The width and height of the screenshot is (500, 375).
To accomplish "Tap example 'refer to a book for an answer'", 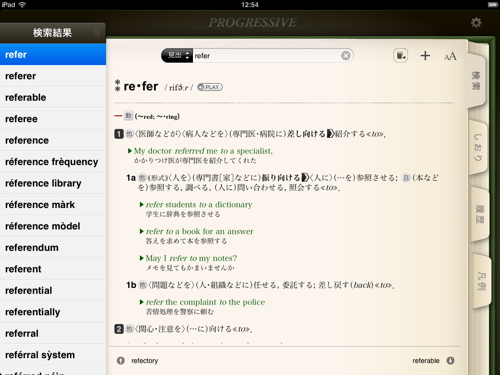I will click(200, 231).
